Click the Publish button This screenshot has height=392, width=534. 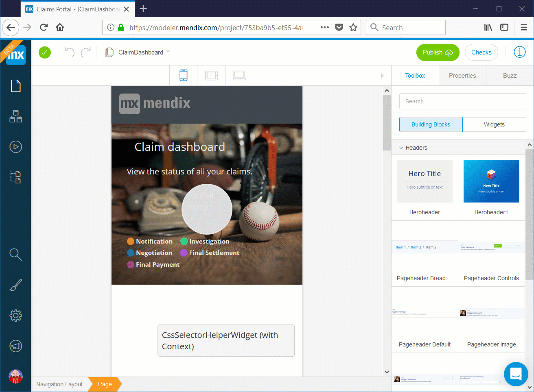point(438,52)
